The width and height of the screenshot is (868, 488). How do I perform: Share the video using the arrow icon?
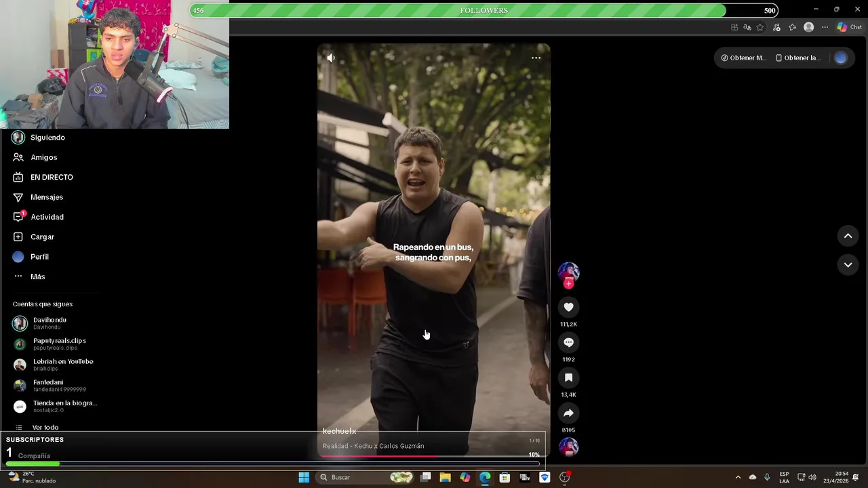click(568, 413)
